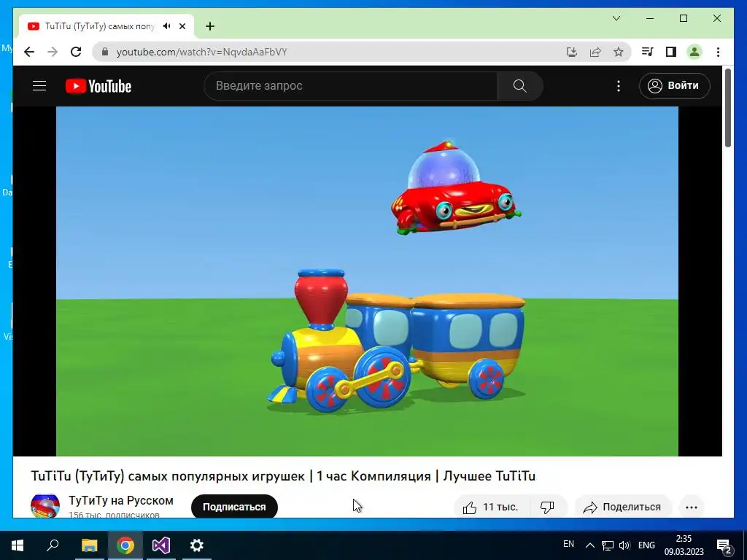Select the TuTiTu YouTube tab
Viewport: 747px width, 560px height.
[x=99, y=26]
